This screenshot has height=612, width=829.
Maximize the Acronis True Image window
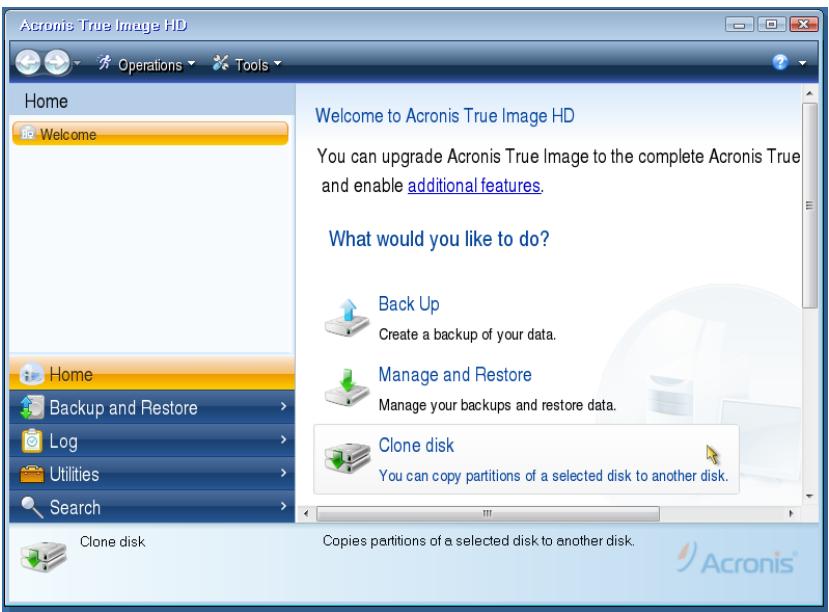click(771, 24)
